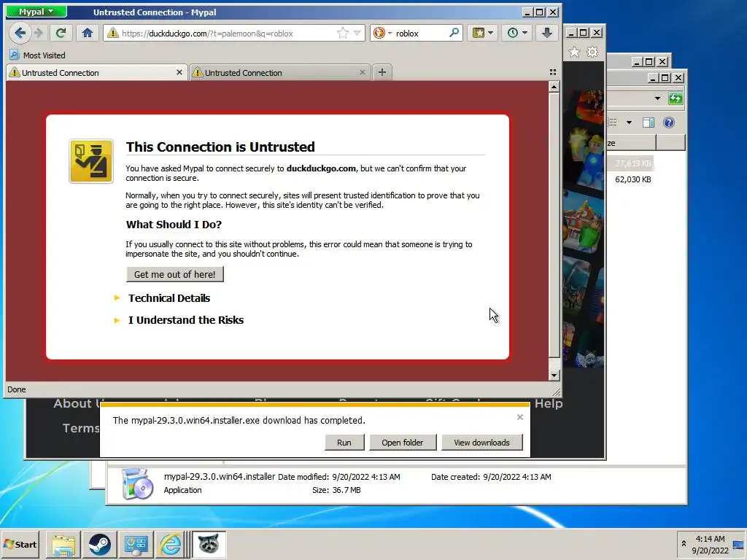Open the Most Visited bookmarks folder
This screenshot has height=560, width=747.
38,55
